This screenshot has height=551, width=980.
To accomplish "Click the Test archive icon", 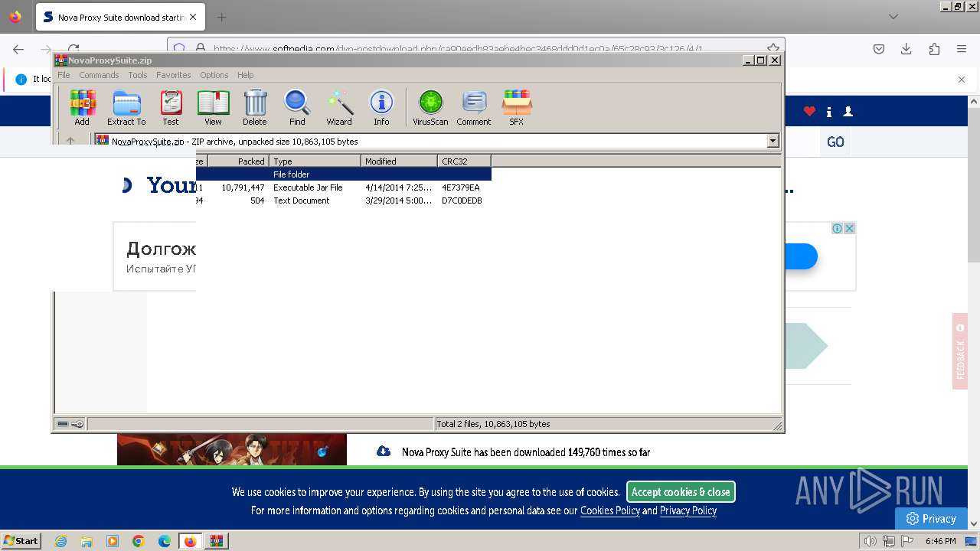I will point(171,107).
